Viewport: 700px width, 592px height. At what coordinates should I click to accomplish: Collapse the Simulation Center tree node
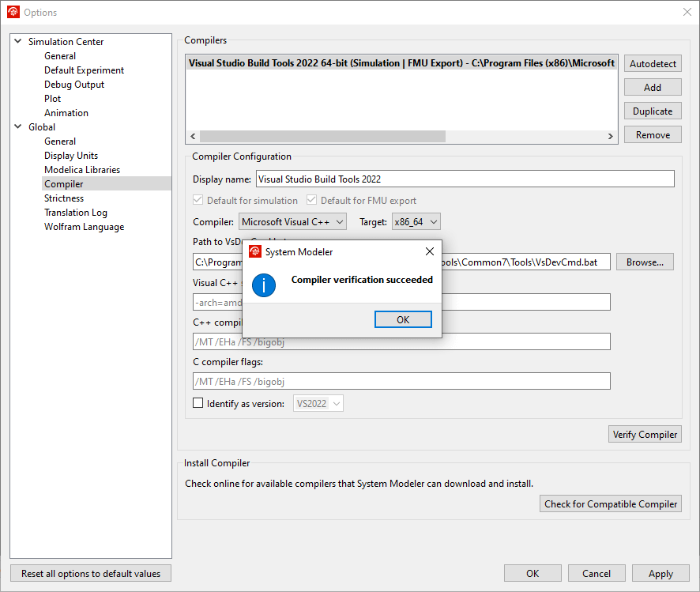(18, 41)
